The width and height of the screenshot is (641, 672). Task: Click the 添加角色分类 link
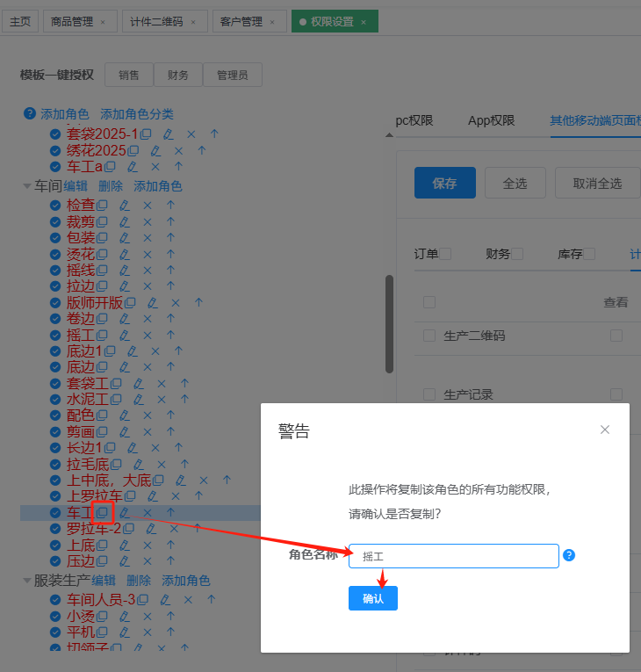pyautogui.click(x=137, y=114)
